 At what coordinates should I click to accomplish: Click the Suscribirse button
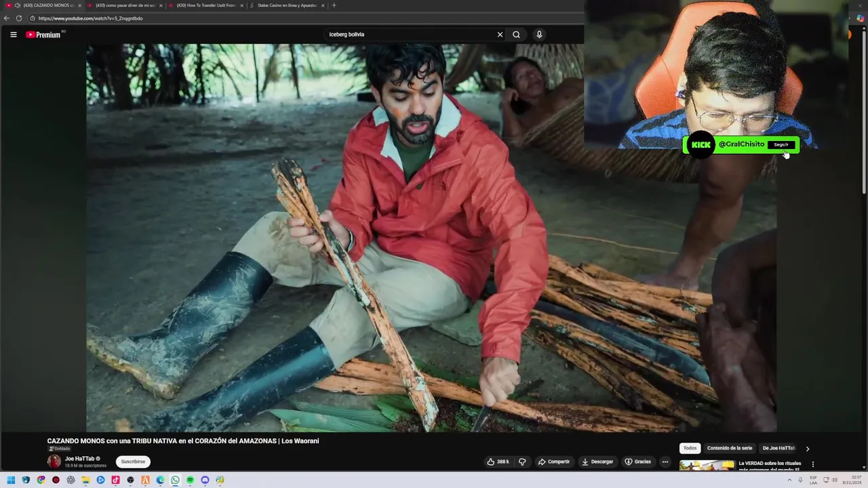[x=133, y=462]
